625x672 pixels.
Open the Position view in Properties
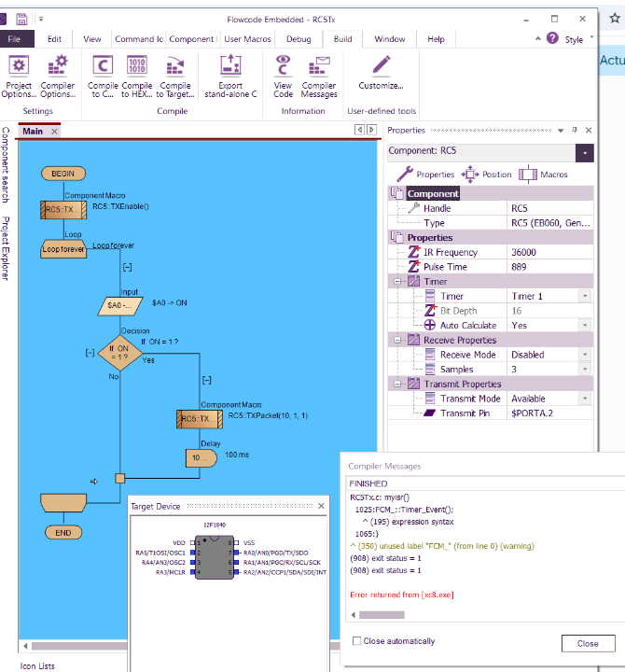(486, 175)
